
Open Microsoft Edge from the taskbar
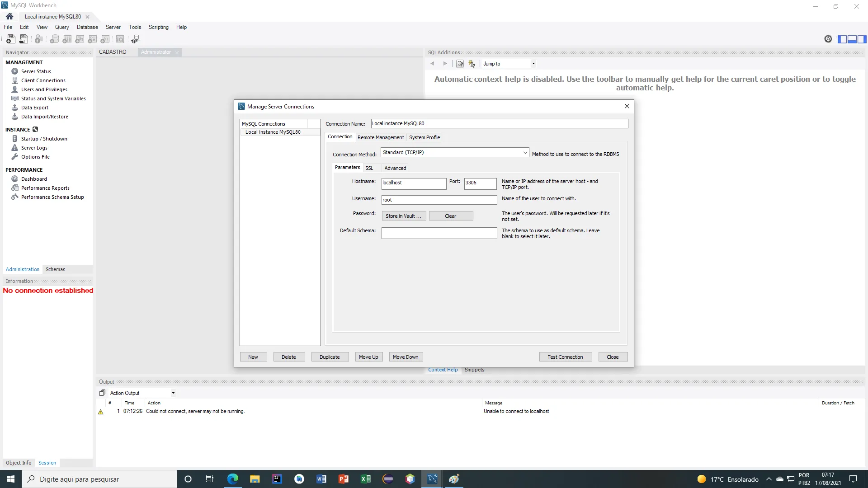pyautogui.click(x=232, y=479)
